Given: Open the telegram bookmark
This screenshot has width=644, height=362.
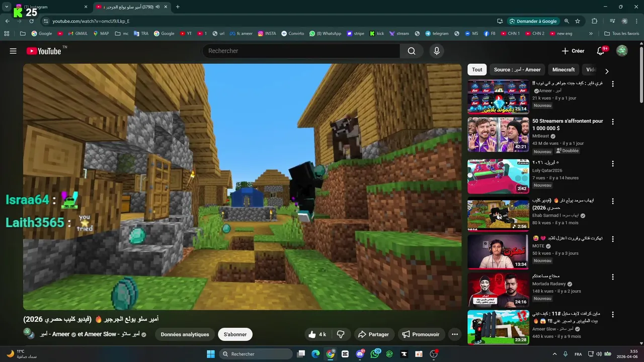Looking at the screenshot, I should 437,34.
